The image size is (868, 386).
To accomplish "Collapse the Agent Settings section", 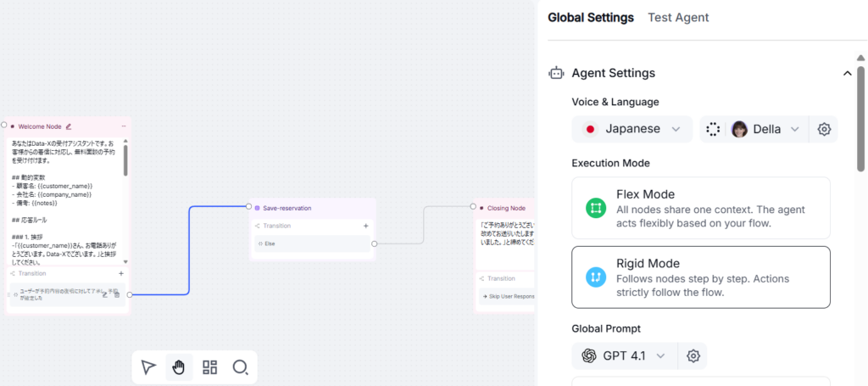I will coord(847,74).
